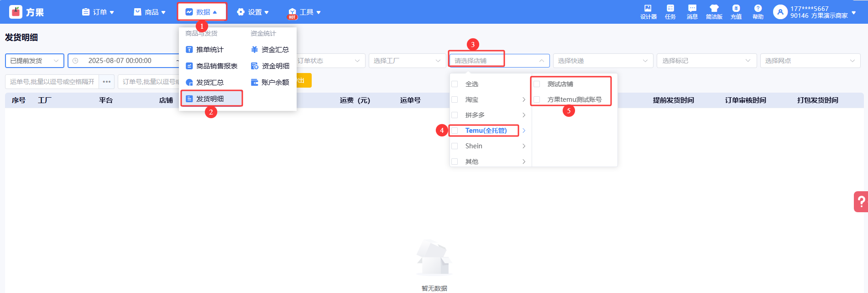Select 推单统计 menu item
Viewport: 868px width, 293px height.
click(210, 50)
